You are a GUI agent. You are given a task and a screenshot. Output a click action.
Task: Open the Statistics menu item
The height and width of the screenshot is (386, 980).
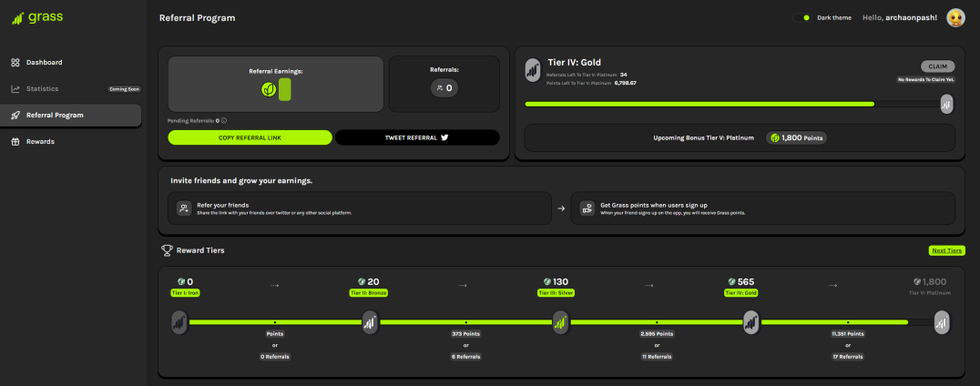tap(71, 88)
